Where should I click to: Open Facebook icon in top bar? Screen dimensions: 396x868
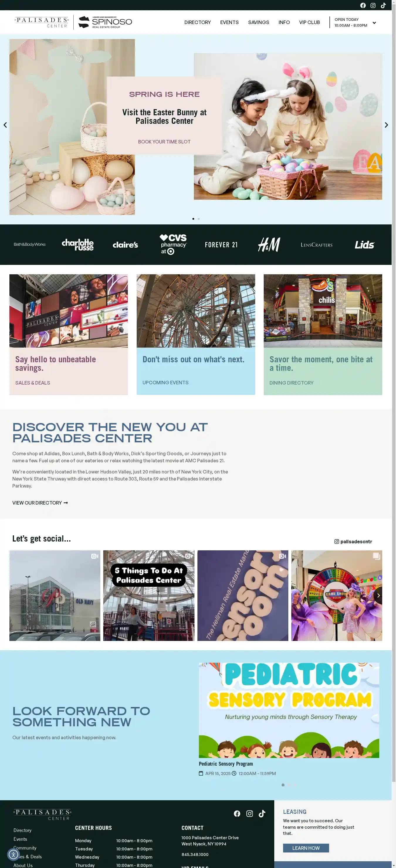[363, 5]
